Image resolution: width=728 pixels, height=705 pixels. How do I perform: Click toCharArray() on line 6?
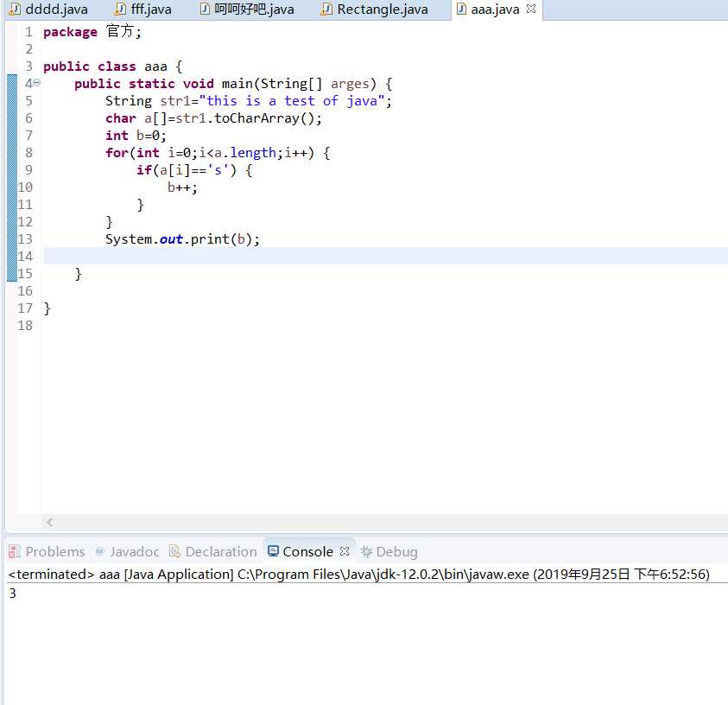pos(264,118)
